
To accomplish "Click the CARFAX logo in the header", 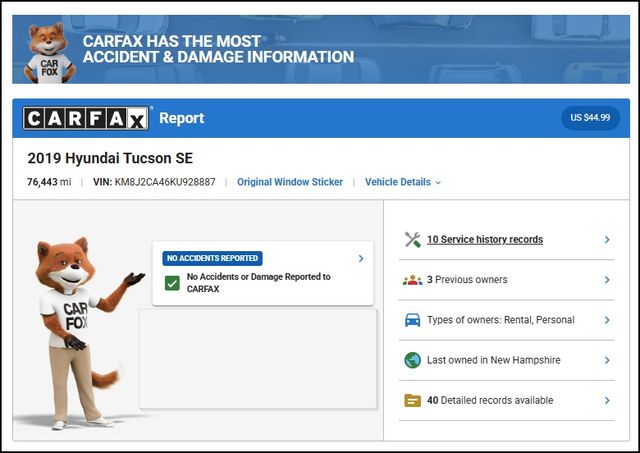I will tap(86, 119).
